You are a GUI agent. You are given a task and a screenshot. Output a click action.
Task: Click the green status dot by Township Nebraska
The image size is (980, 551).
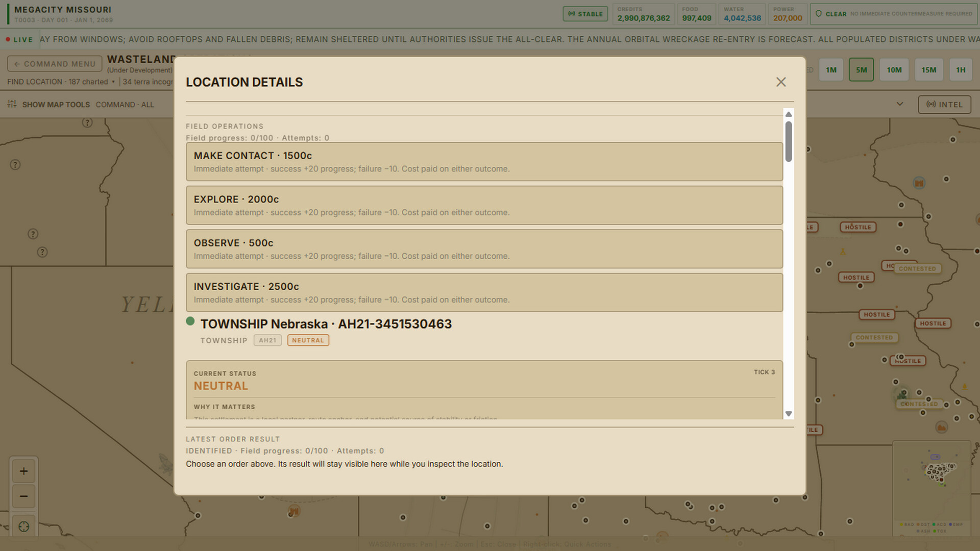click(x=190, y=321)
